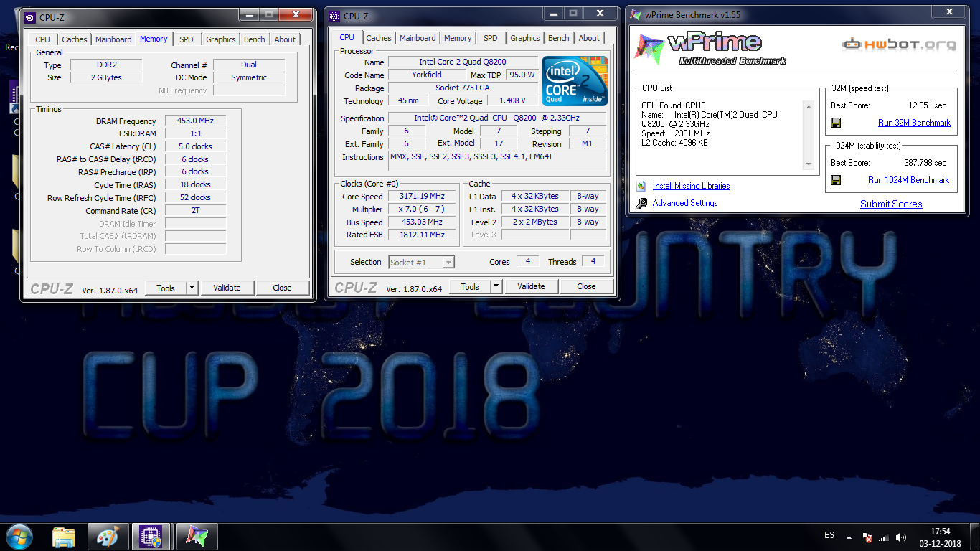This screenshot has height=551, width=980.
Task: Click CPU-Z icon in CPU window title bar
Action: tap(335, 16)
